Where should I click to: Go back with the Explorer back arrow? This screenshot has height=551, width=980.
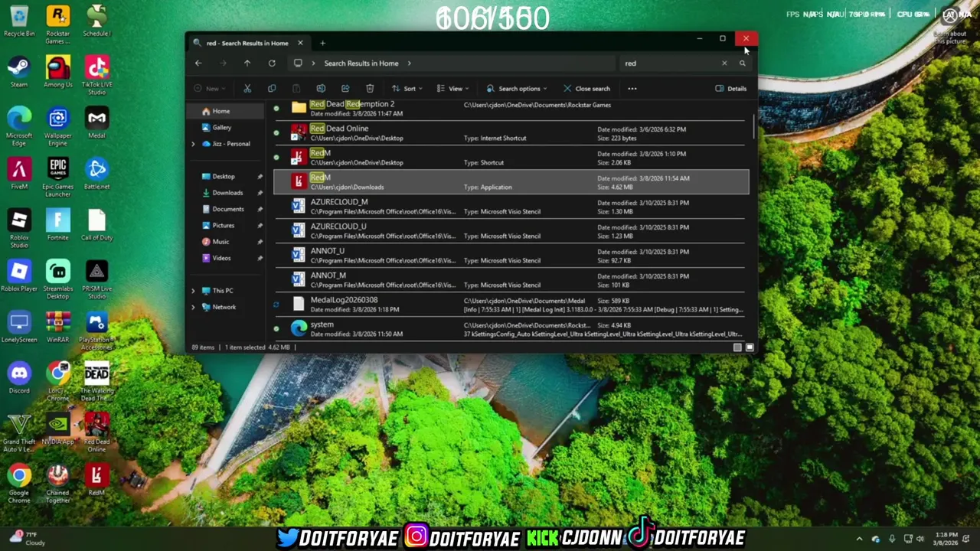(198, 64)
